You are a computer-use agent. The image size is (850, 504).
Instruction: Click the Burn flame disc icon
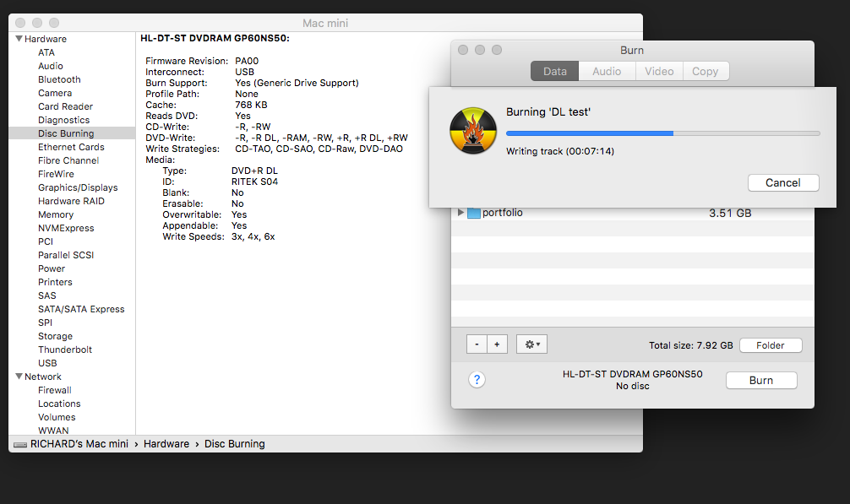click(472, 131)
